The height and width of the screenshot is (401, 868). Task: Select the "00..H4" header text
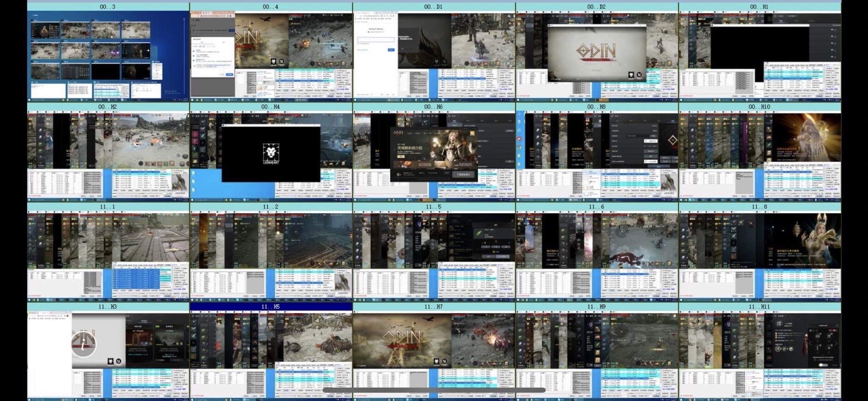(271, 107)
